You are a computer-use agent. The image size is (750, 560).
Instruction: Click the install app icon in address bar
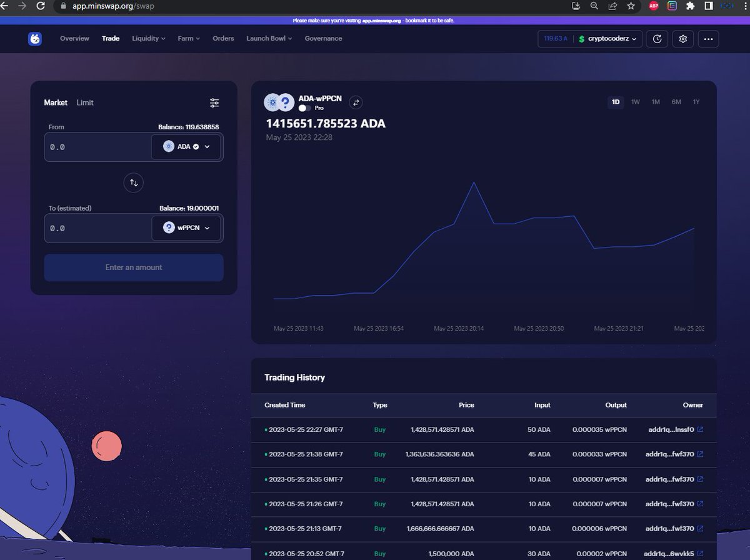576,6
